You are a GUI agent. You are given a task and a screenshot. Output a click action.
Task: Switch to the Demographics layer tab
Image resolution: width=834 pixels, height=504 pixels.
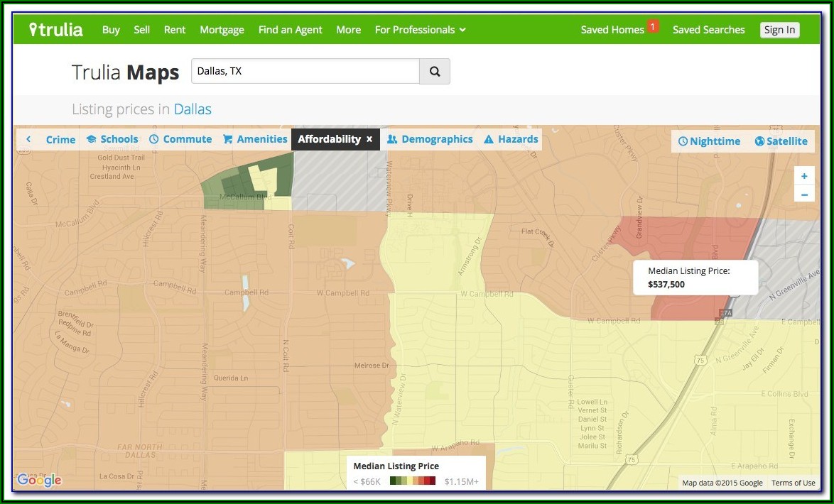click(430, 139)
